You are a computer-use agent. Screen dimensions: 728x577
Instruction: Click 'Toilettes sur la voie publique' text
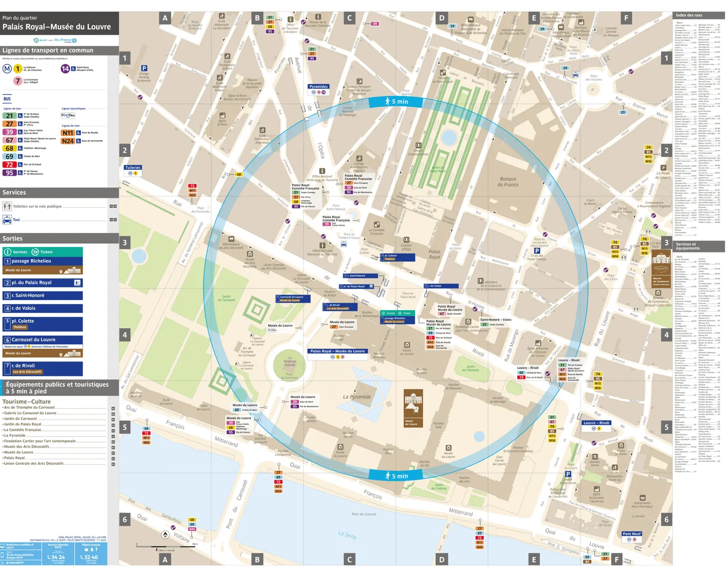click(x=37, y=206)
